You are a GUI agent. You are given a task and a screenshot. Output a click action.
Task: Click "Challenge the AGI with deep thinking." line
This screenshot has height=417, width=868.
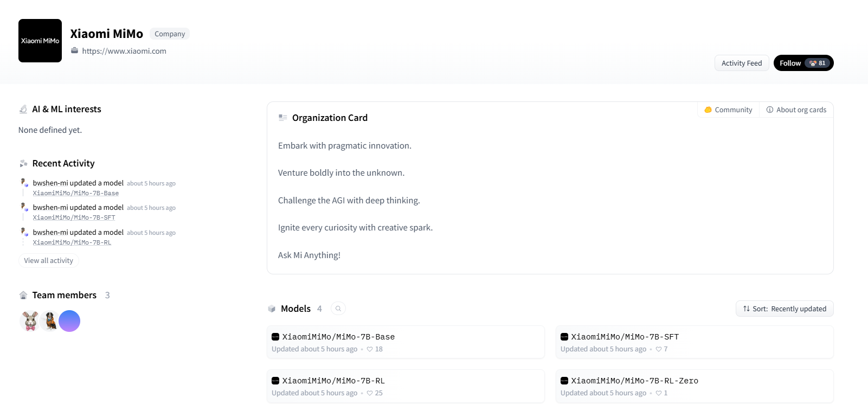pyautogui.click(x=349, y=200)
